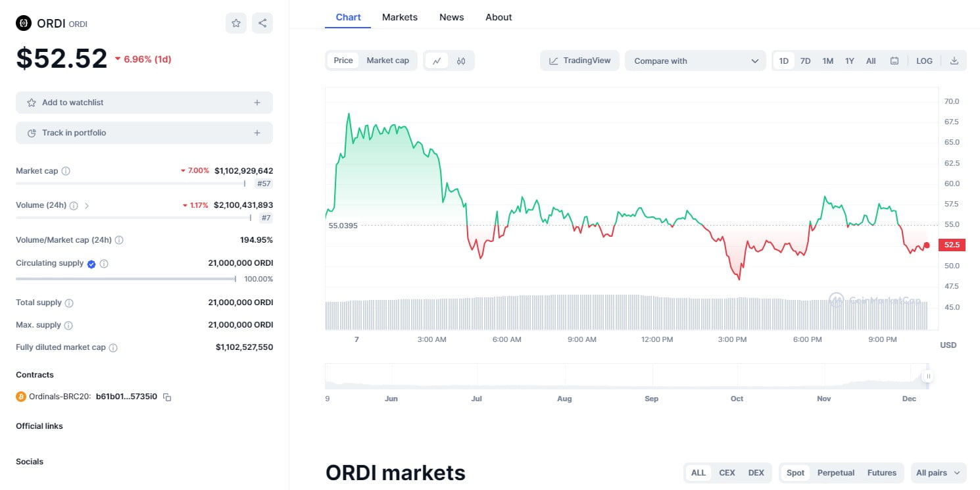Select the 1M time range
Viewport: 980px width, 490px height.
click(827, 61)
